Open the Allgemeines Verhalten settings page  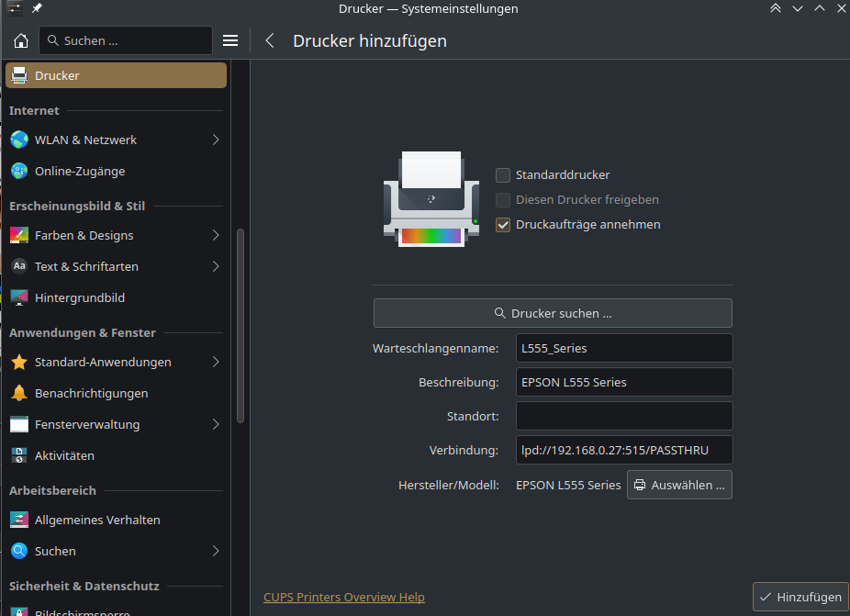[116, 520]
